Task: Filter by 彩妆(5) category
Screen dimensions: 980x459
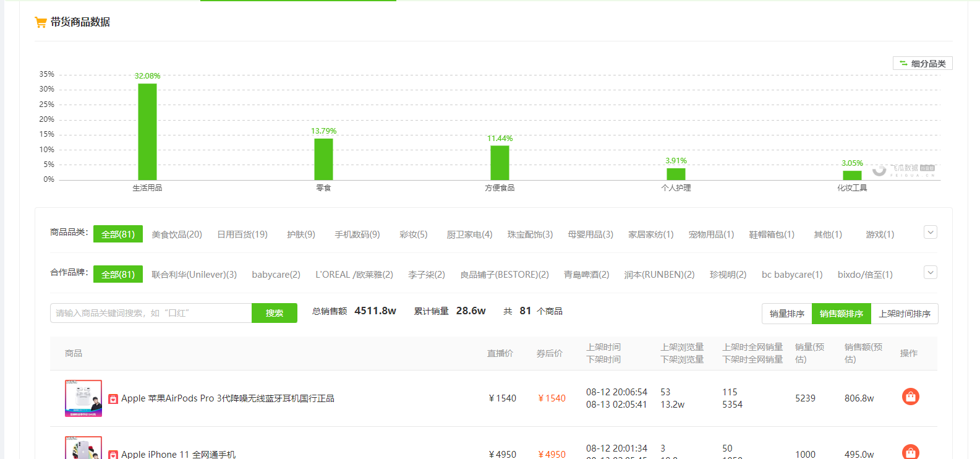Action: 414,234
